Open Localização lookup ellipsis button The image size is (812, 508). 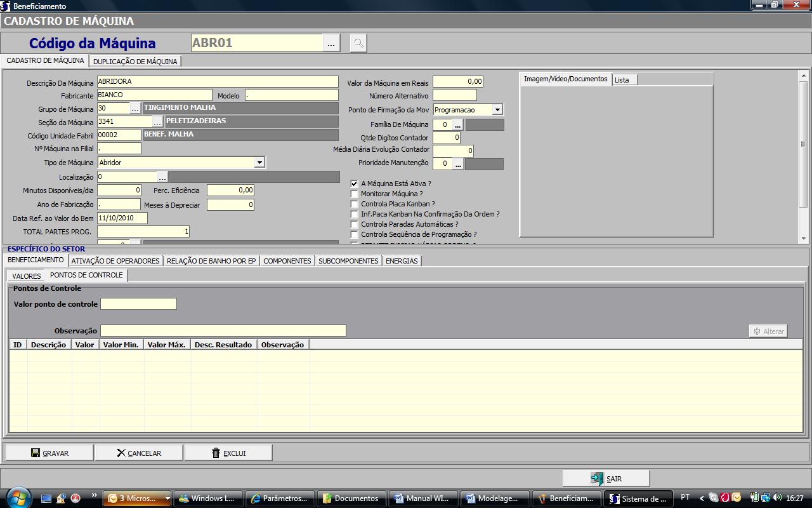click(x=162, y=177)
